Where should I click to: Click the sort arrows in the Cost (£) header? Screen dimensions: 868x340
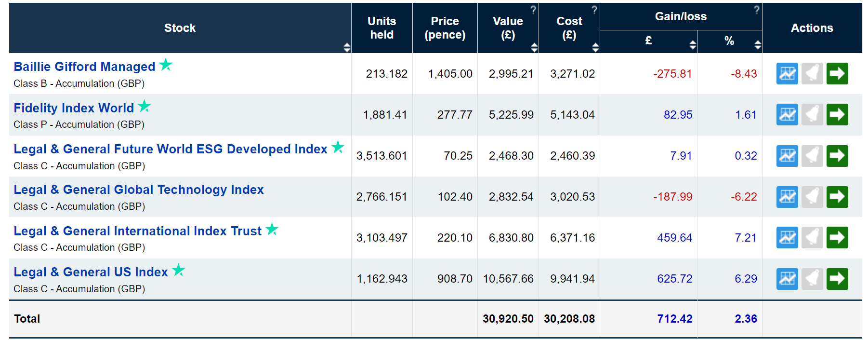coord(595,47)
